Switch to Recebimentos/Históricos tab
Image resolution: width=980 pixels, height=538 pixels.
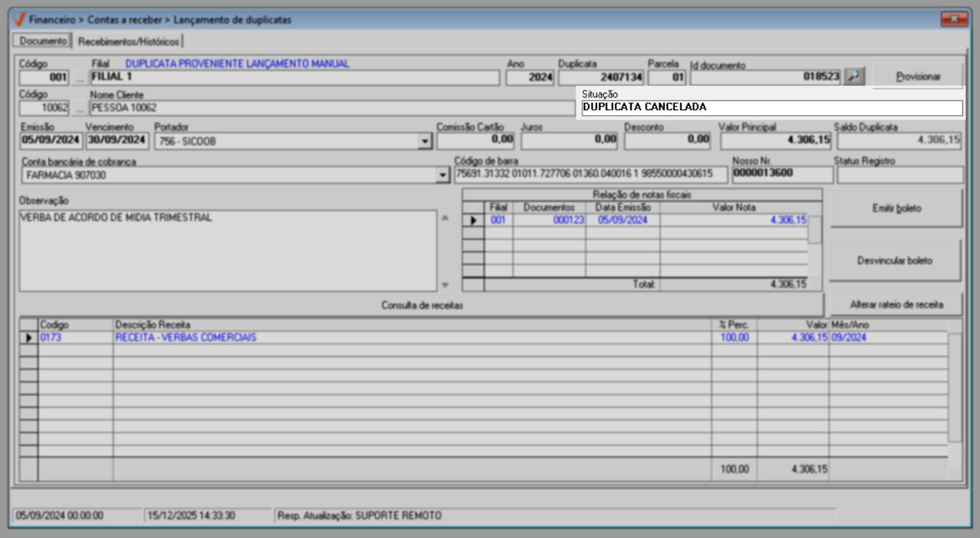(x=129, y=42)
